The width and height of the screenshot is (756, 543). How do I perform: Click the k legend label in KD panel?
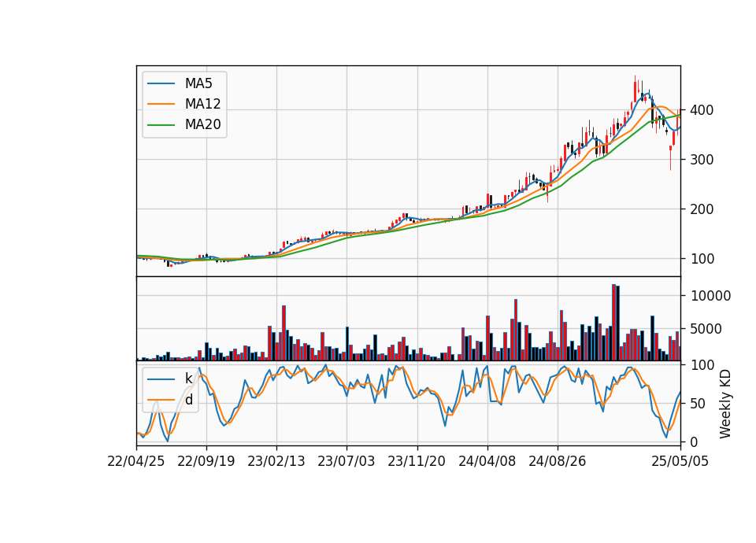(x=188, y=379)
